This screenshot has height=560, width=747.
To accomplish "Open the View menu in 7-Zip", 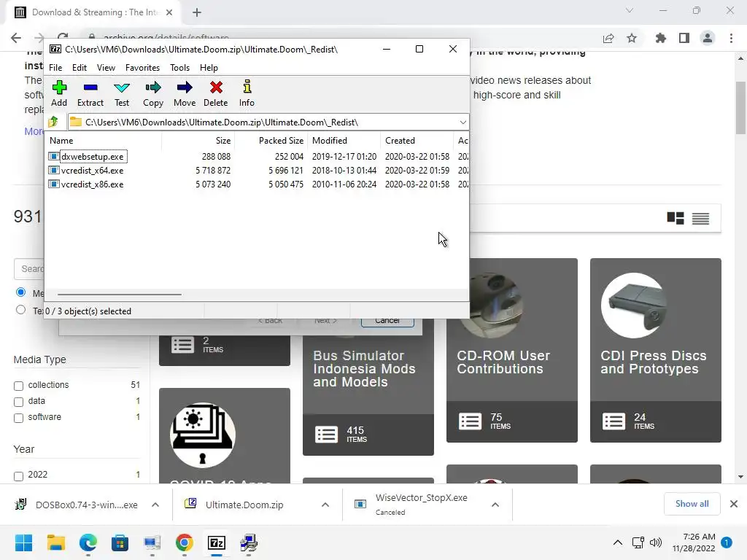I will (x=106, y=68).
